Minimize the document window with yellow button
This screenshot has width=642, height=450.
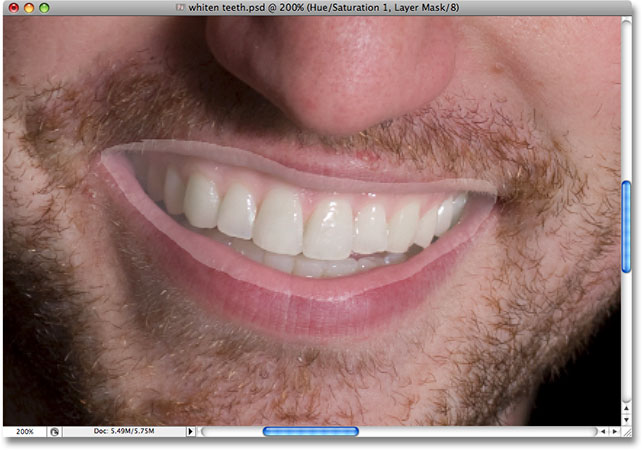click(x=29, y=8)
